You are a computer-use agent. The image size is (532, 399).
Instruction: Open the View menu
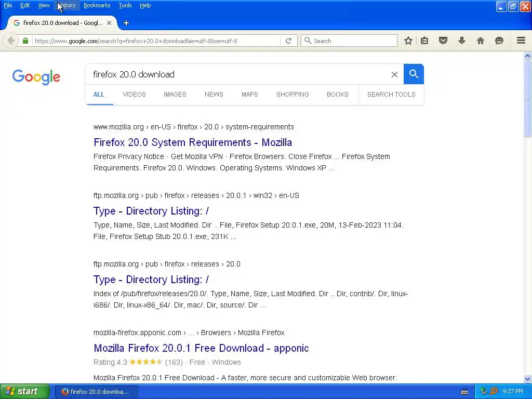[44, 5]
